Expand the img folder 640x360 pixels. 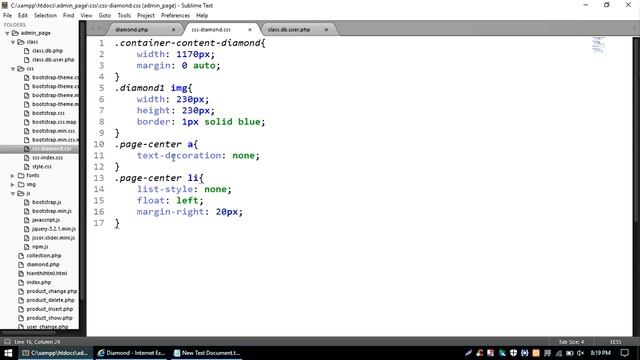click(13, 184)
